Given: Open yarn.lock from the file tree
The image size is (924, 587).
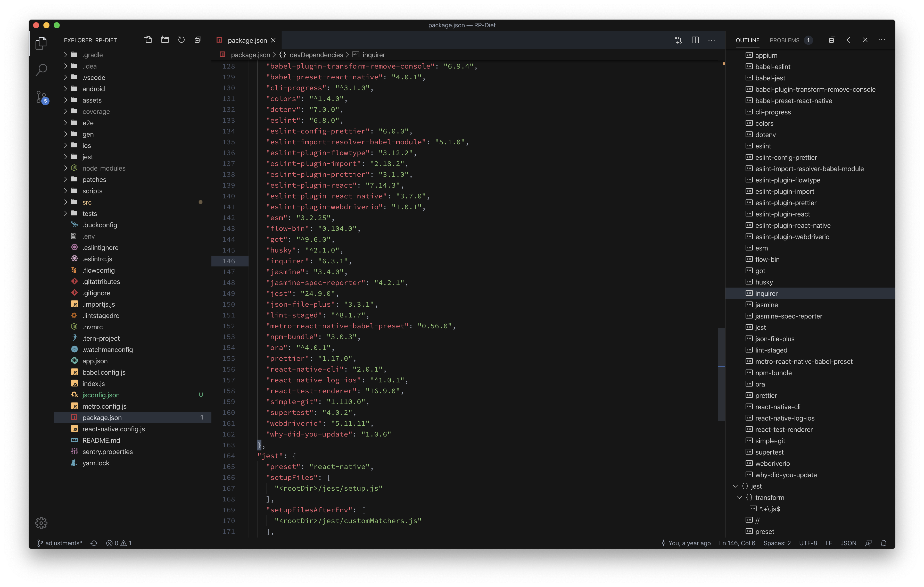Looking at the screenshot, I should pos(96,463).
